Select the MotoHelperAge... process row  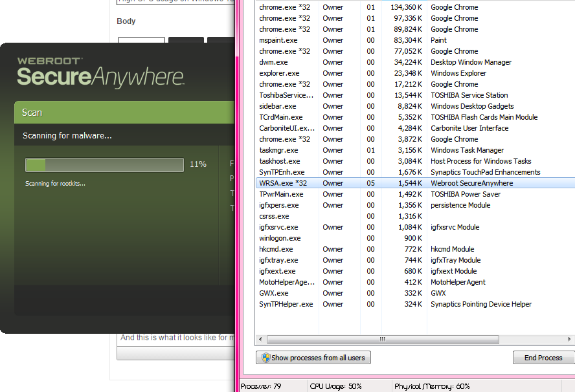(x=415, y=282)
